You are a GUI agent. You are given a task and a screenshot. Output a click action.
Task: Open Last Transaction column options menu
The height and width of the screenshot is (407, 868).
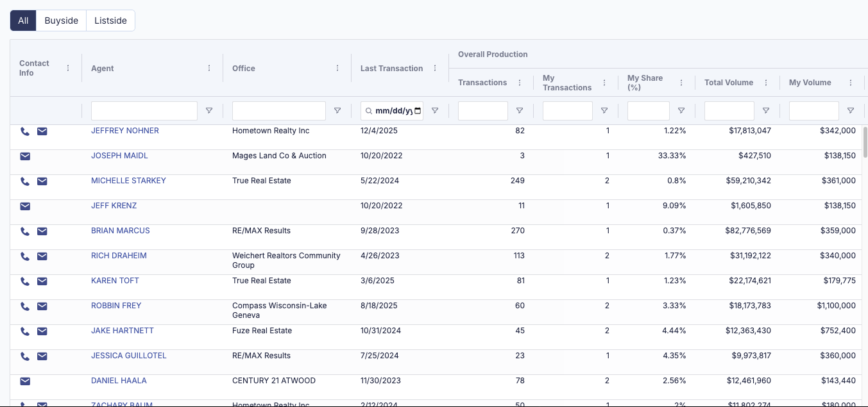tap(435, 68)
